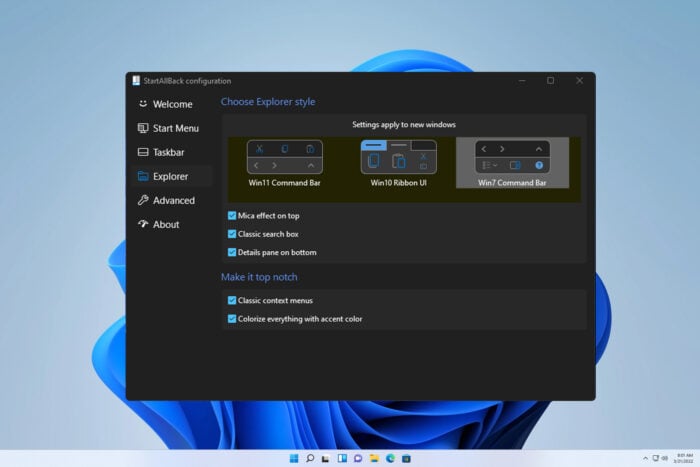The image size is (700, 467).
Task: Open Widgets from the taskbar
Action: (x=342, y=459)
